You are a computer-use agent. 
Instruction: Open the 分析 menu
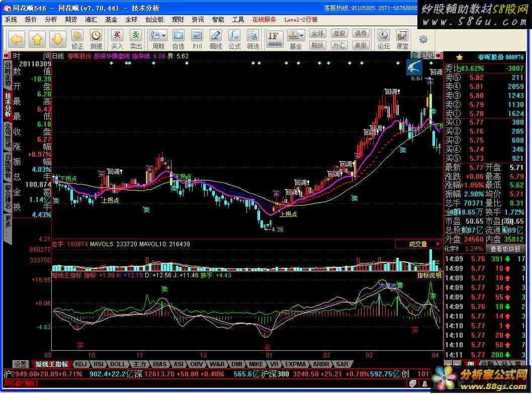coord(51,20)
